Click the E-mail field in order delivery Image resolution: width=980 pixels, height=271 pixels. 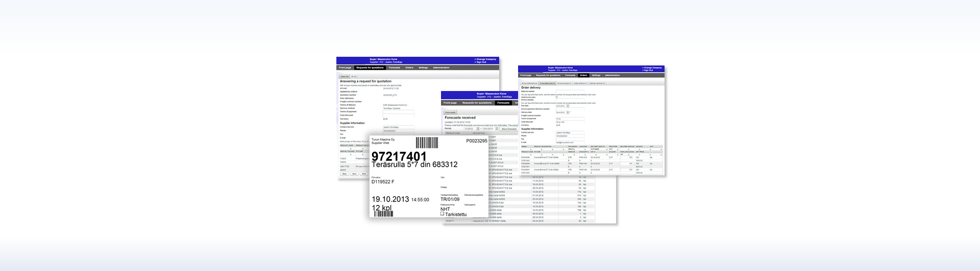[570, 142]
